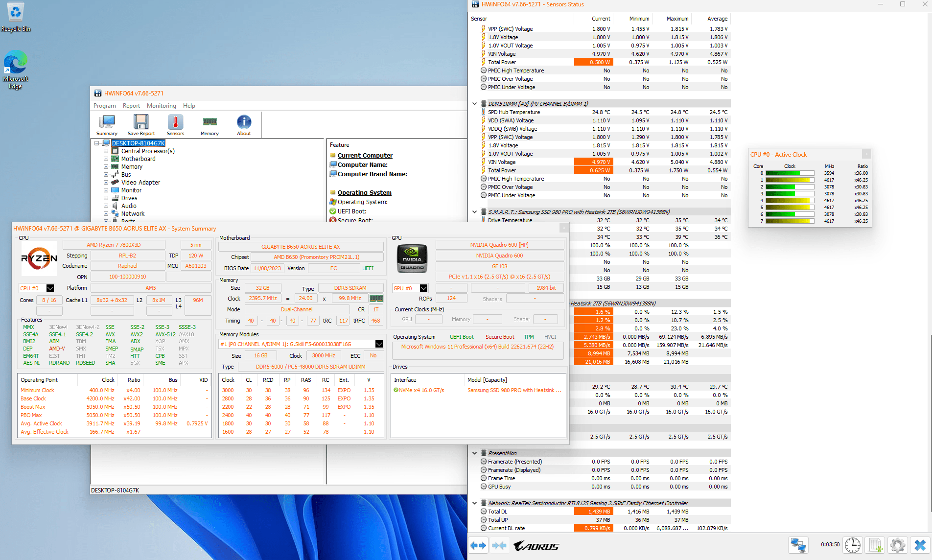Click the PMIC High Temperature status circle under DIMM #3

tap(484, 179)
